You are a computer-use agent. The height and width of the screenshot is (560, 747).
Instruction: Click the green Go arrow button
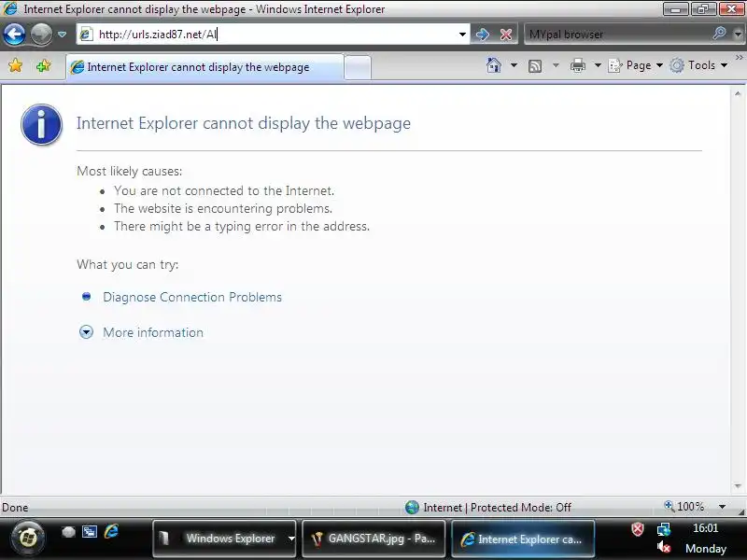coord(483,35)
